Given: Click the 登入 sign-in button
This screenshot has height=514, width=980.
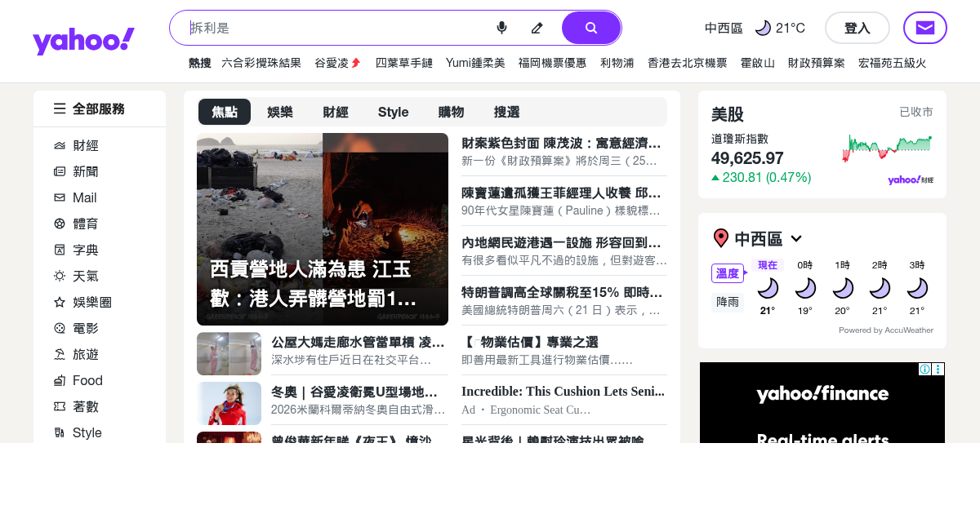Looking at the screenshot, I should (x=857, y=28).
